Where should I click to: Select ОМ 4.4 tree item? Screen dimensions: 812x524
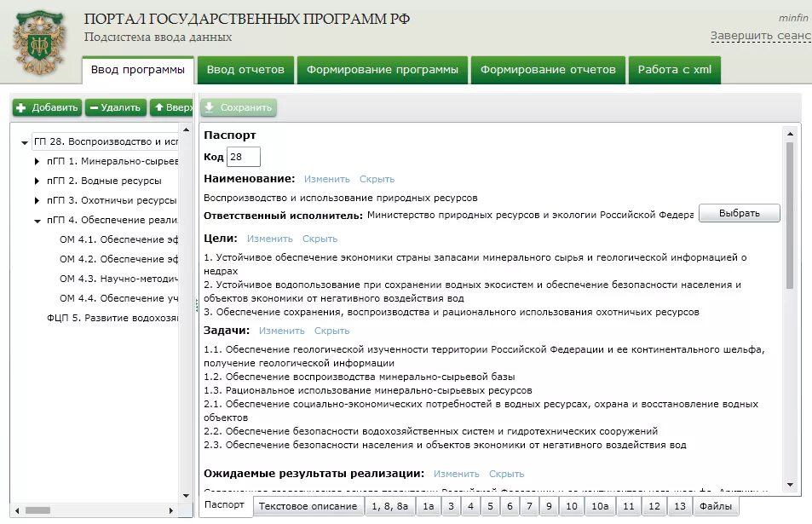point(118,298)
